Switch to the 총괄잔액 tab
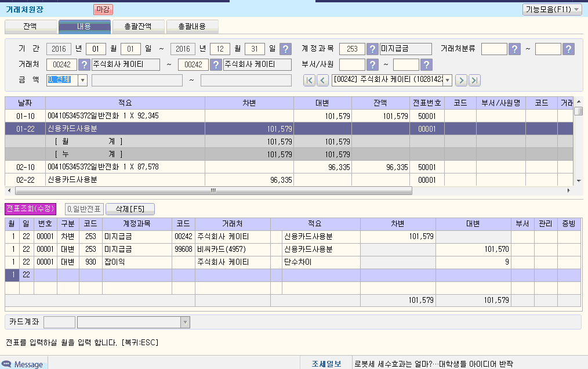The width and height of the screenshot is (588, 369). (x=137, y=26)
